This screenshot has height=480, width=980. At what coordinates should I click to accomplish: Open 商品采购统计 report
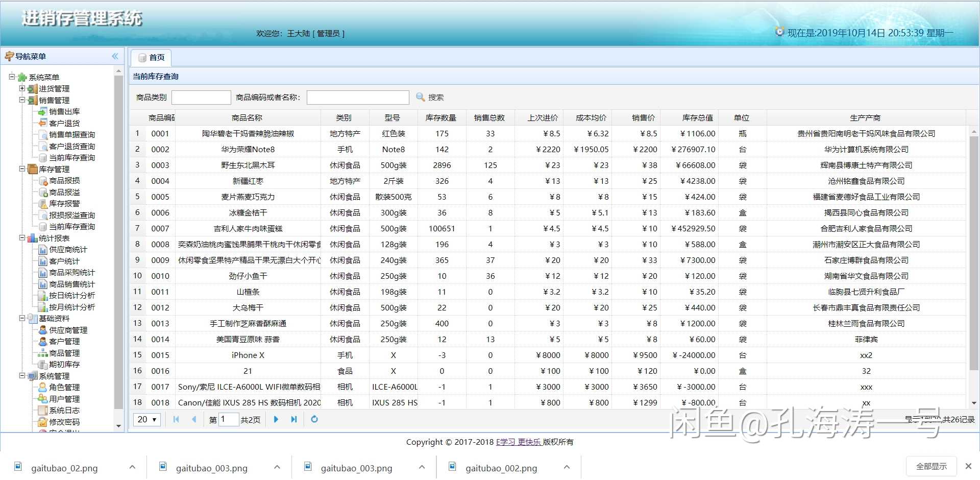tap(72, 272)
